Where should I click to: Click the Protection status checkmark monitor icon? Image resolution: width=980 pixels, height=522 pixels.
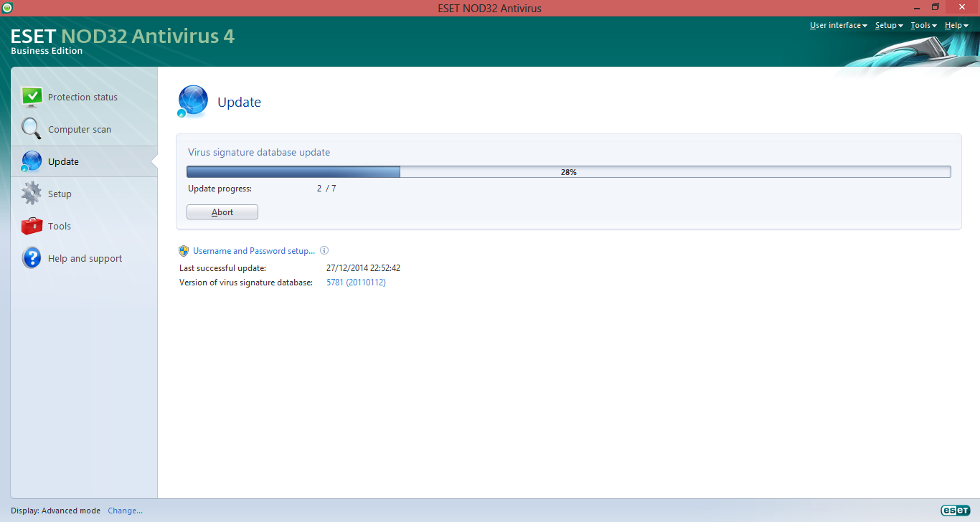point(32,96)
